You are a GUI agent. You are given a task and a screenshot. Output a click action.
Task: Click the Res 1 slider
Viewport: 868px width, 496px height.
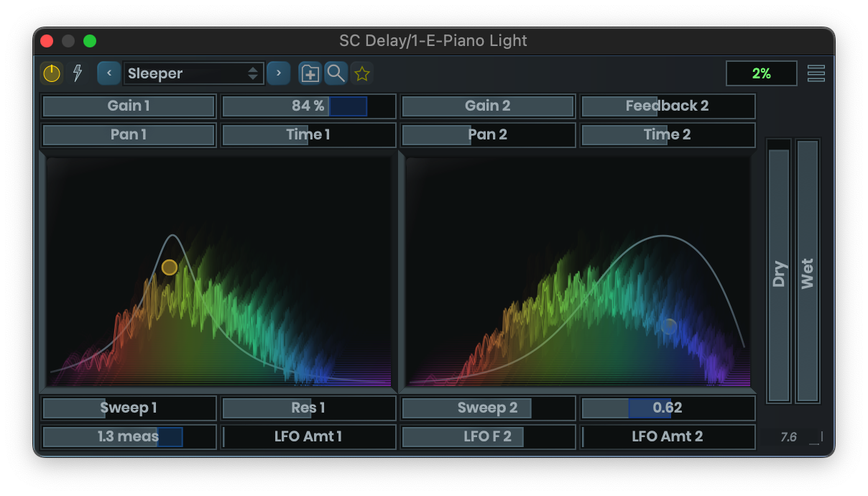click(x=308, y=408)
